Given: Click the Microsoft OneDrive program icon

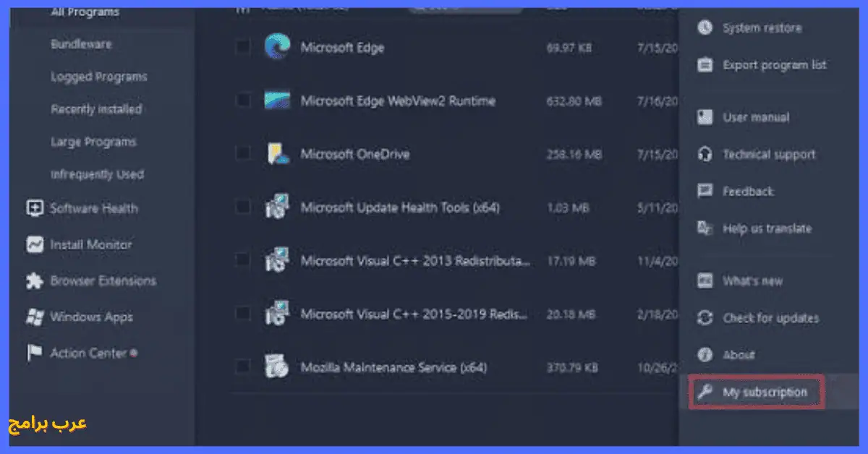Looking at the screenshot, I should point(276,154).
